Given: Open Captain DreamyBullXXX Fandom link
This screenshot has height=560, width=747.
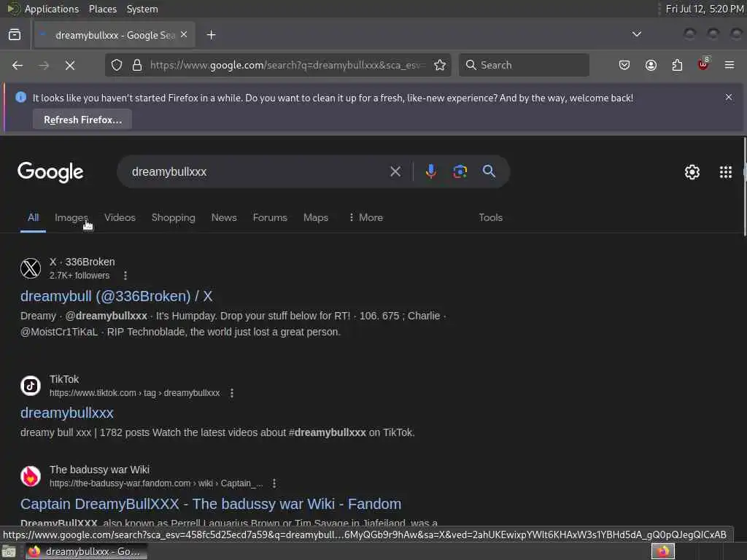Looking at the screenshot, I should [211, 504].
